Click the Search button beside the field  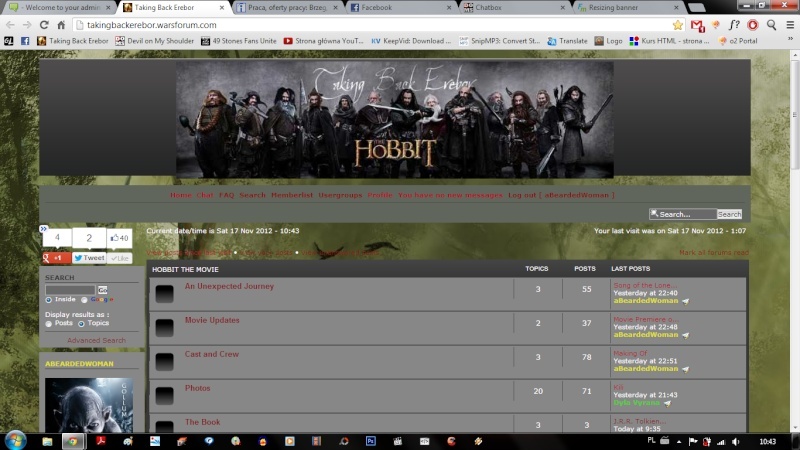730,214
